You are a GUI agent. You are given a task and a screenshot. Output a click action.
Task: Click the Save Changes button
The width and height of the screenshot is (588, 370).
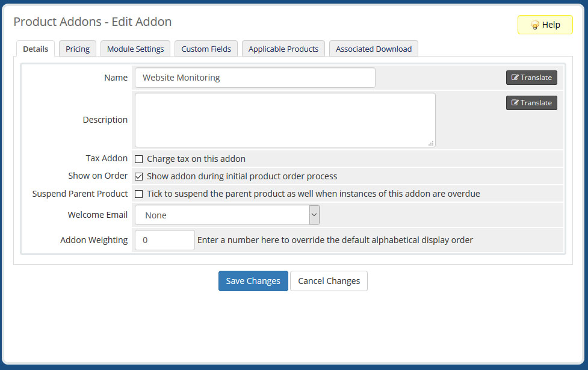pos(253,280)
